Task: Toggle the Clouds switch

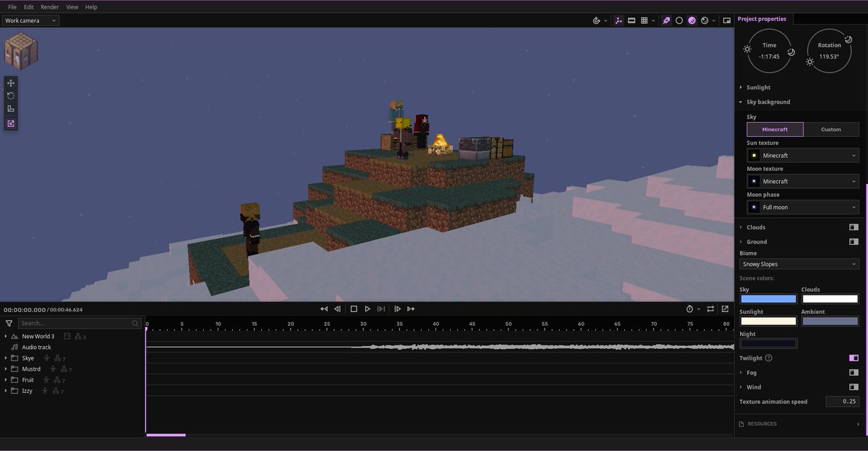Action: [x=854, y=227]
